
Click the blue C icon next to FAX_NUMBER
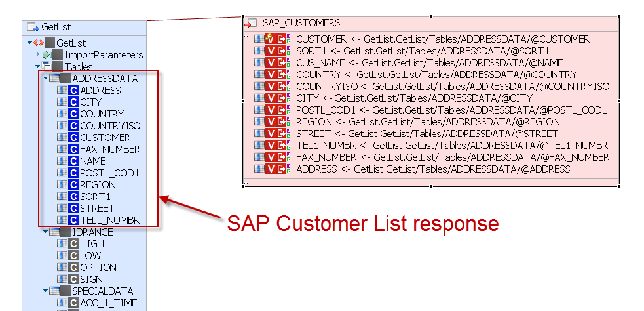pyautogui.click(x=73, y=150)
